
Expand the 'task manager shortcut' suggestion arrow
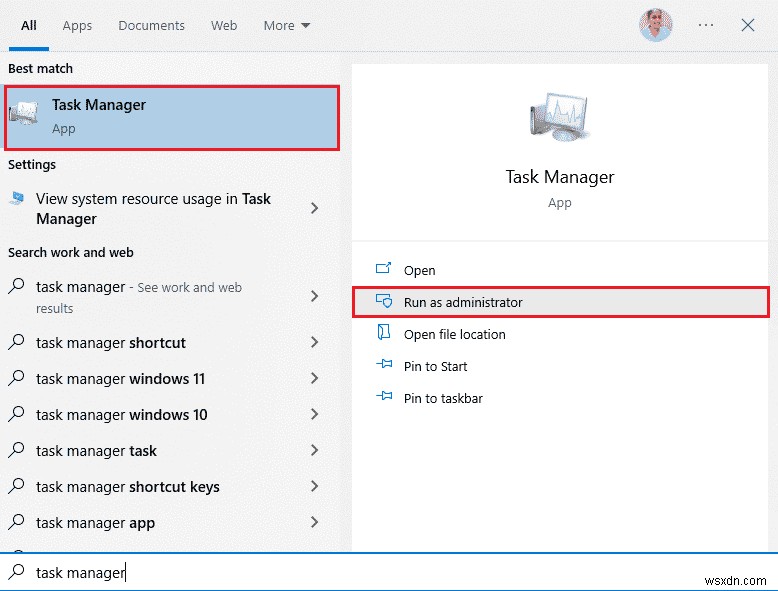coord(315,343)
